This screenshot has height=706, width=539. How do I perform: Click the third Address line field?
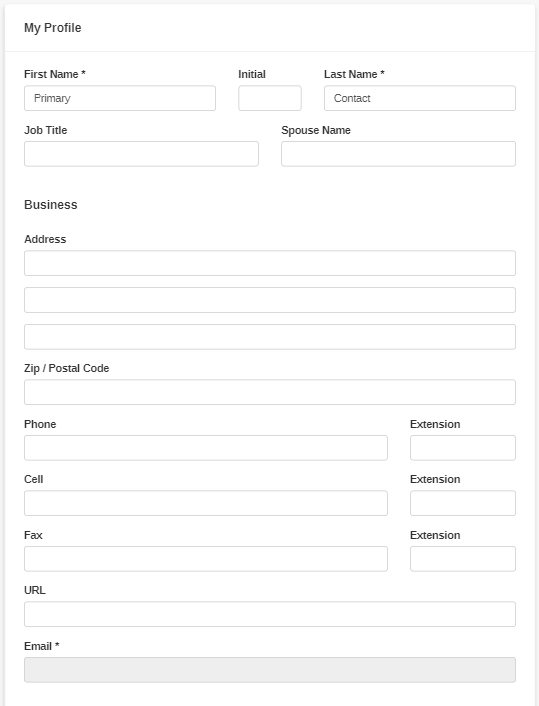pyautogui.click(x=270, y=337)
